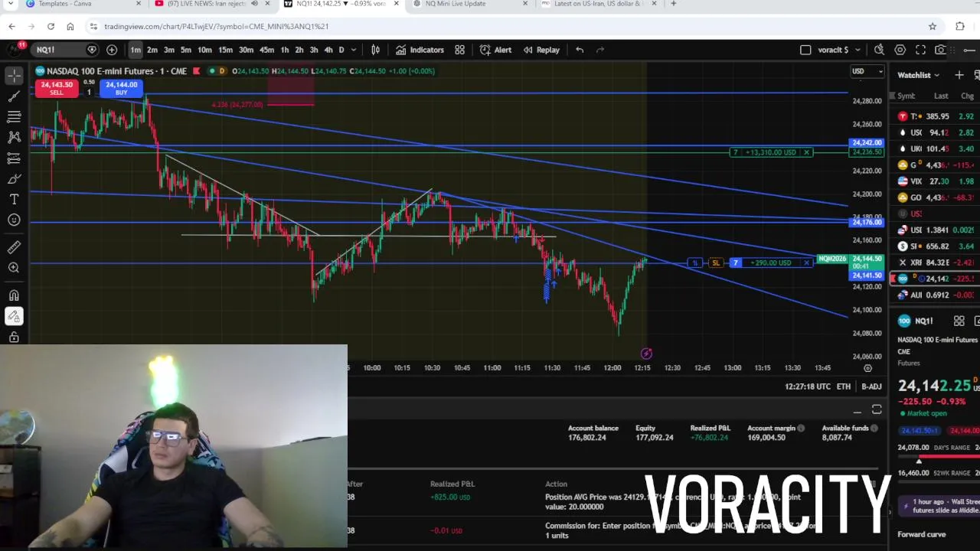Redo the chart action
Image resolution: width=980 pixels, height=551 pixels.
[600, 50]
